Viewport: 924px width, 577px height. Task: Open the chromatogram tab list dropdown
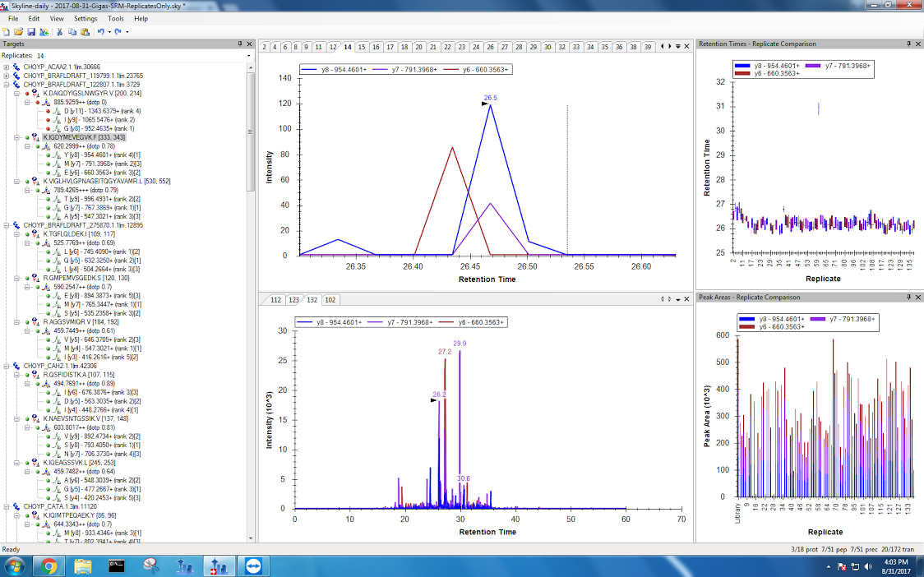tap(678, 47)
